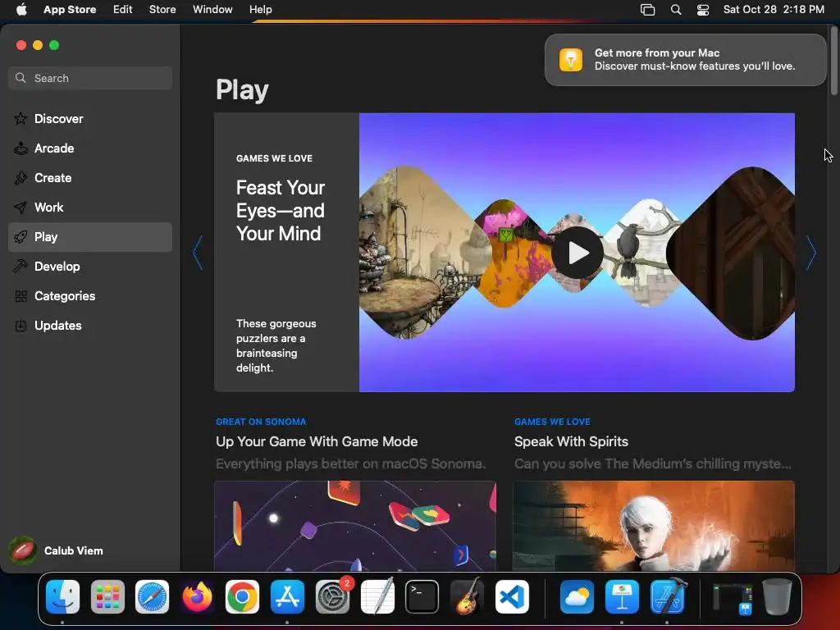Click the Calub Viem account avatar

[x=22, y=550]
